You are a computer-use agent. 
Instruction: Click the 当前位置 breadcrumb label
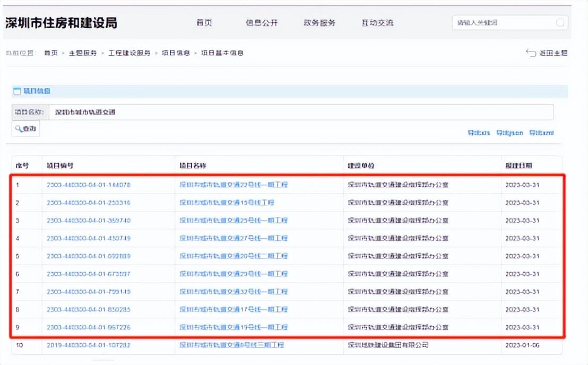(21, 53)
